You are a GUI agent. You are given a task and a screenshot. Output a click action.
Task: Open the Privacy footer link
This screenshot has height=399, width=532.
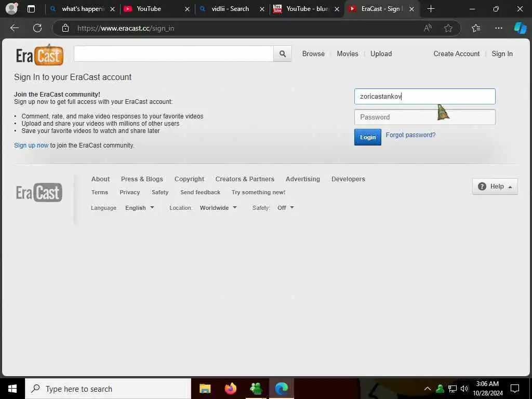(x=129, y=192)
